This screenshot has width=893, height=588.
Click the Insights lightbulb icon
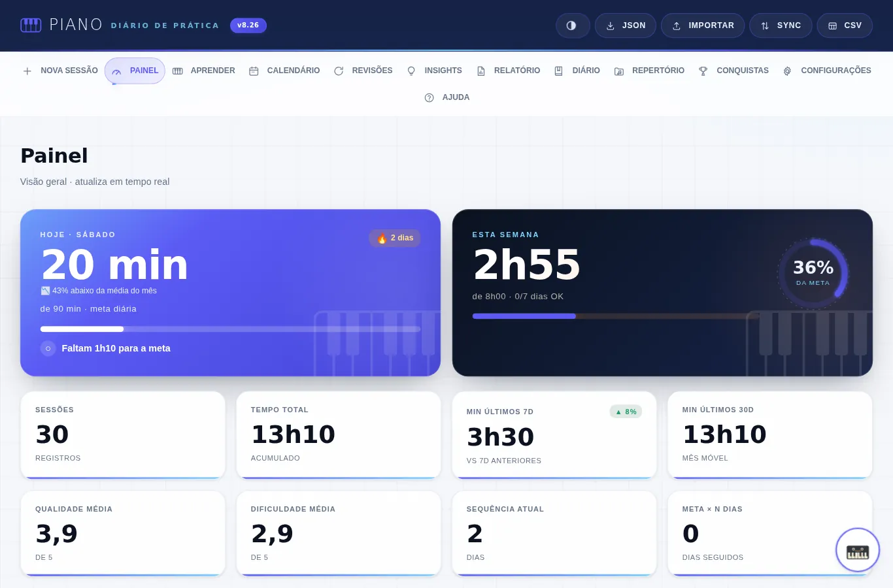pos(411,71)
